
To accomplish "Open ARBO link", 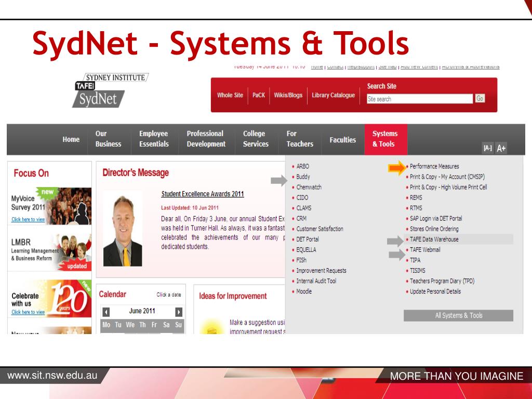I will (303, 166).
